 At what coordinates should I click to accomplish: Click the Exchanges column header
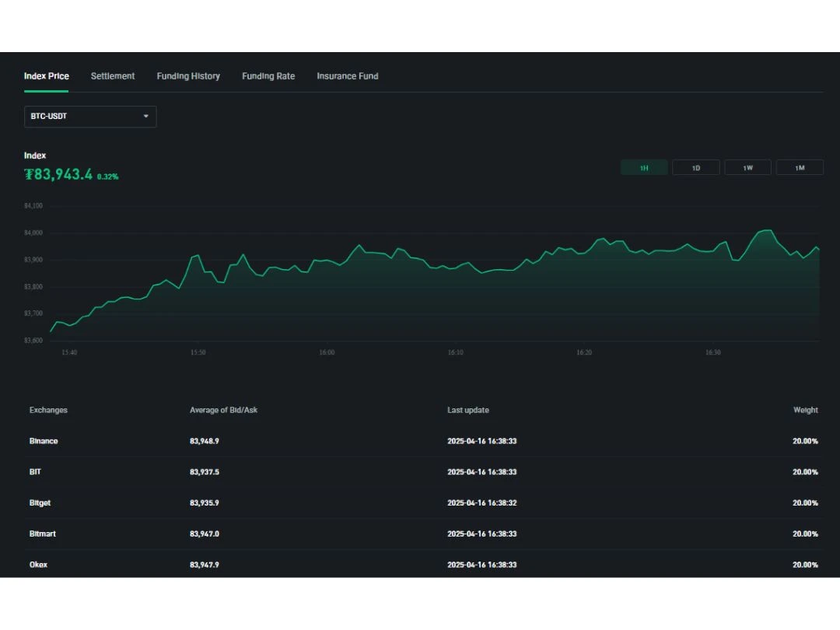tap(48, 410)
